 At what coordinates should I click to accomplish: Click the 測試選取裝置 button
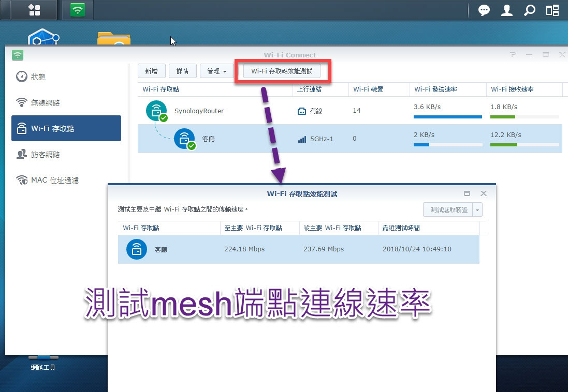pos(448,209)
